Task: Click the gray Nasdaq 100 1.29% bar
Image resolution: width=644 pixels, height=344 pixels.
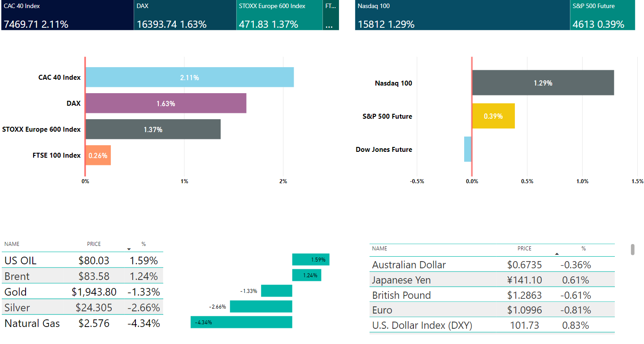Action: 543,83
